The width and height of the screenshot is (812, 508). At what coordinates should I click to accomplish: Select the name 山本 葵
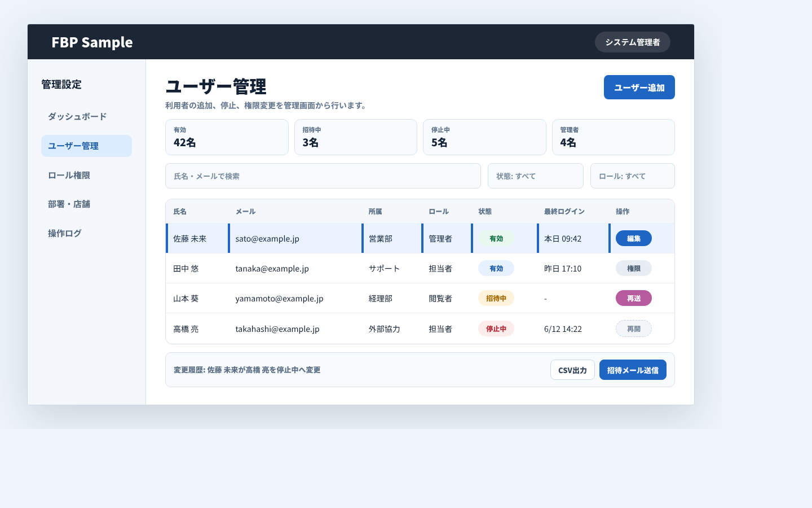coord(186,299)
